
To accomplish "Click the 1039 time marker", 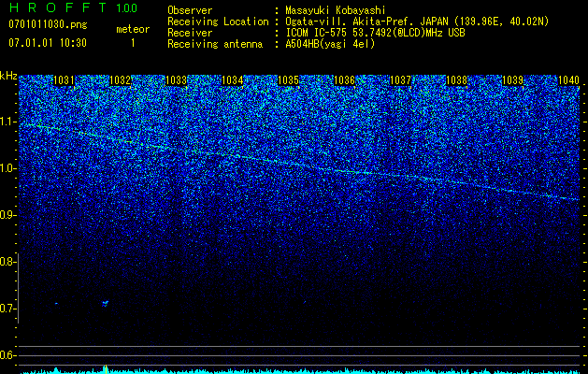I will [x=512, y=80].
